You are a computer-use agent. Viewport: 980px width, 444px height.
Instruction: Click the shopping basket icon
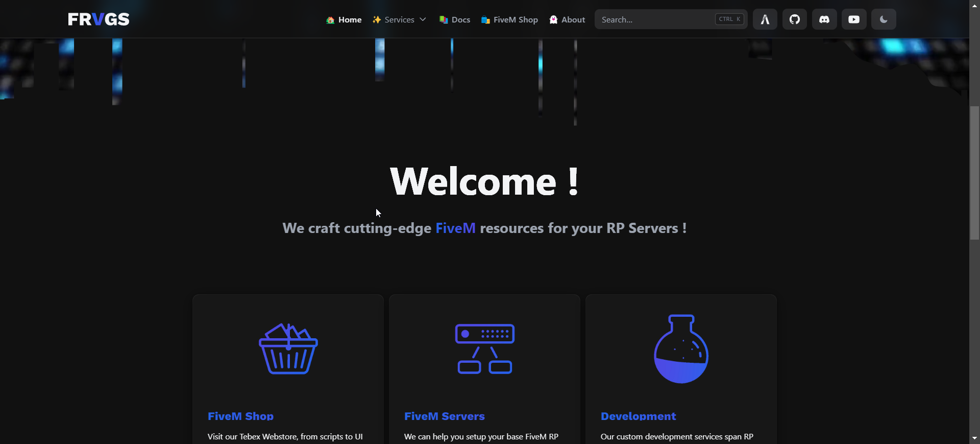(x=288, y=349)
